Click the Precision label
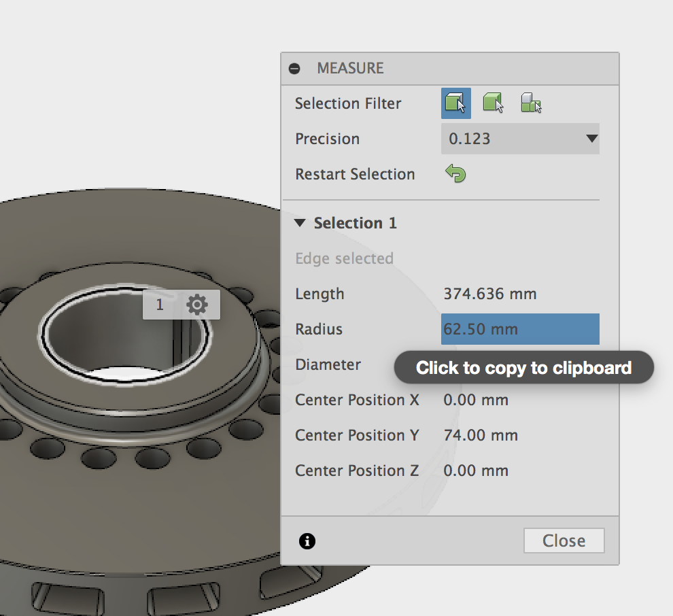 coord(327,139)
